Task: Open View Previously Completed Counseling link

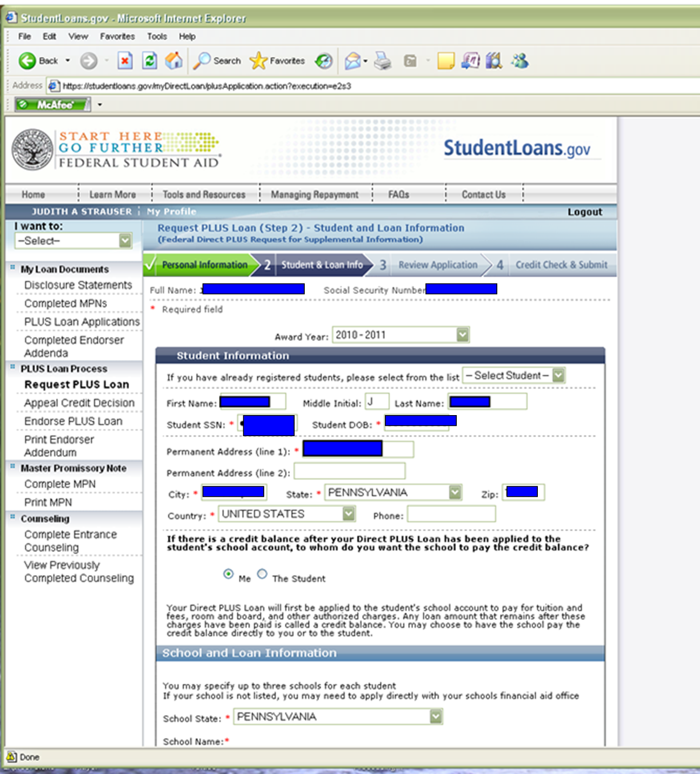Action: 79,571
